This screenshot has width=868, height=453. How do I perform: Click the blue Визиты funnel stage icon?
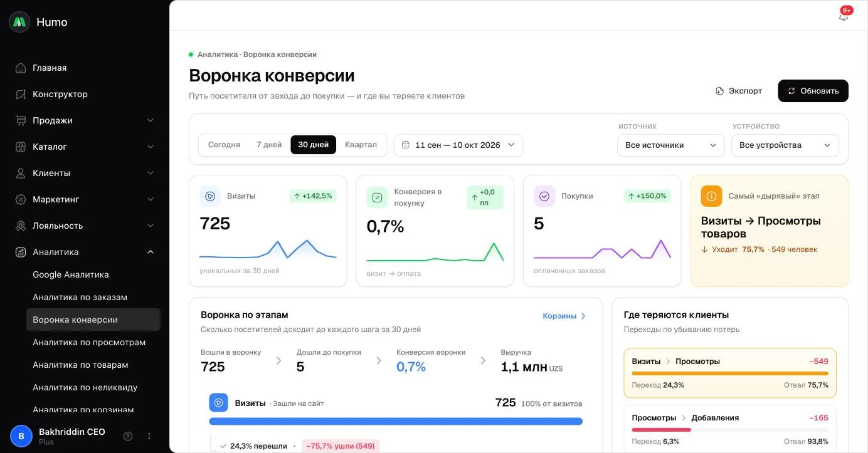(x=218, y=403)
